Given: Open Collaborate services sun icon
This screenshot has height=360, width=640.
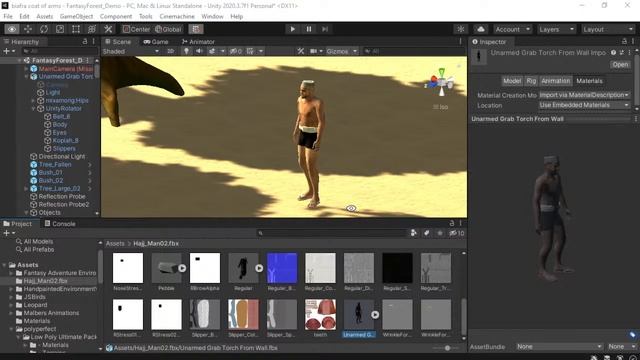Looking at the screenshot, I should tap(461, 29).
